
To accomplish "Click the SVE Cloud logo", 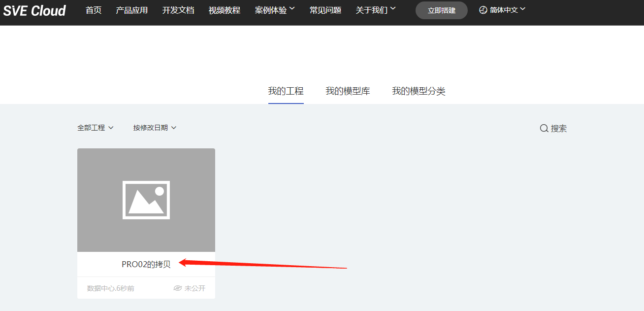I will [34, 11].
